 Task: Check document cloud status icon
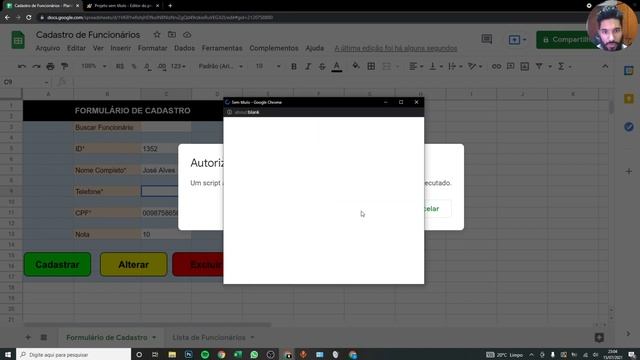click(187, 35)
